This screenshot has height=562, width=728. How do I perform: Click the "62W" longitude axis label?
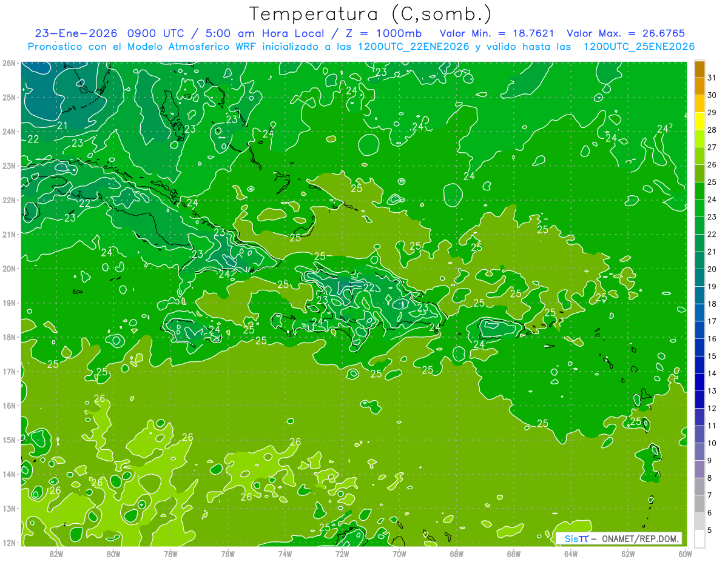(628, 554)
